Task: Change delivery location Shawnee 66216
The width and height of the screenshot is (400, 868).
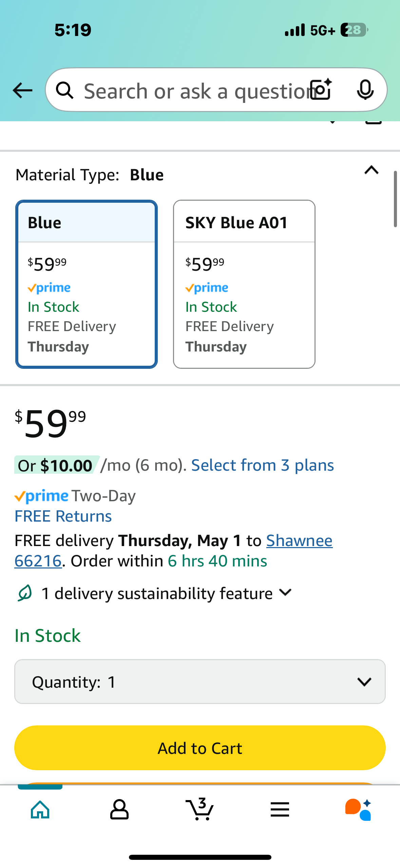Action: click(x=299, y=541)
